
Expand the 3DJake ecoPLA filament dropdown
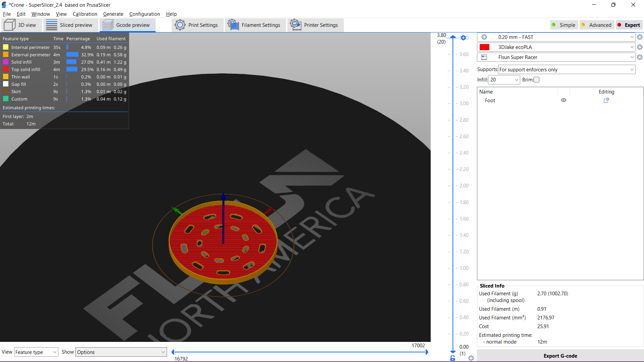tap(632, 47)
